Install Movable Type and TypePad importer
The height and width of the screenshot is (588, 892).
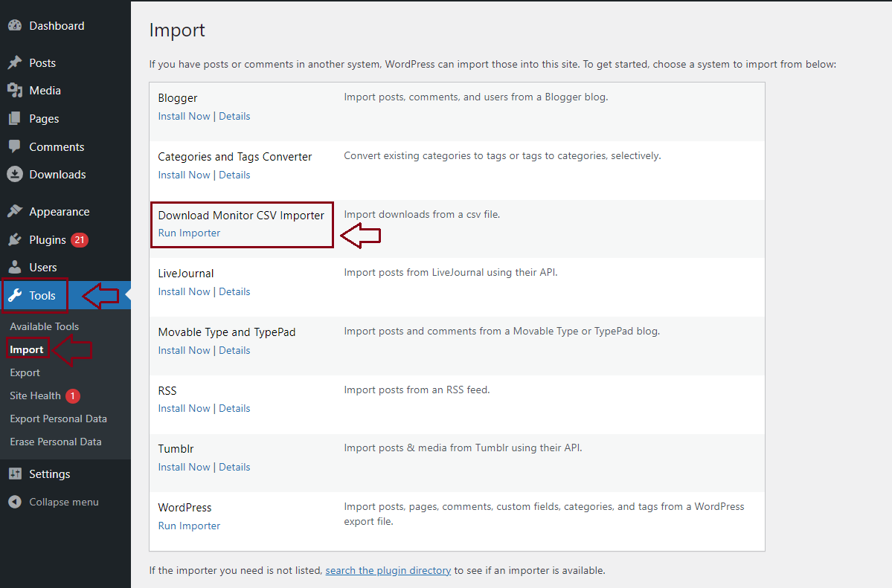pyautogui.click(x=185, y=350)
